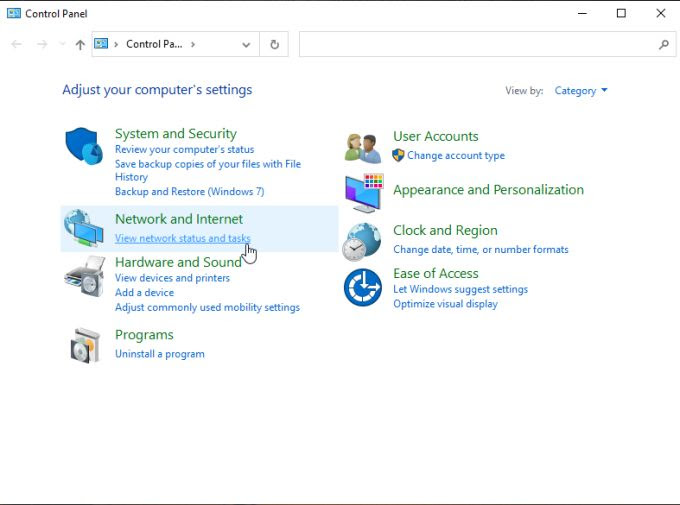Open the View by Category dropdown

point(581,91)
